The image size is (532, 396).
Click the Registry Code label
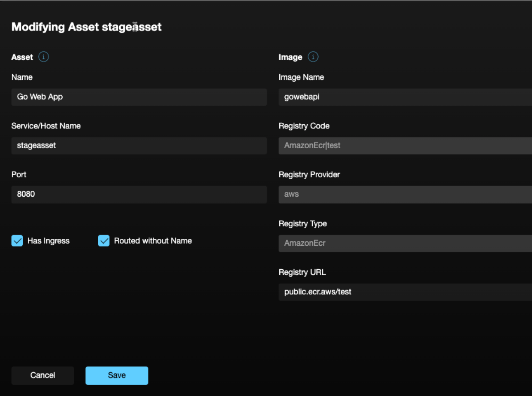tap(304, 126)
